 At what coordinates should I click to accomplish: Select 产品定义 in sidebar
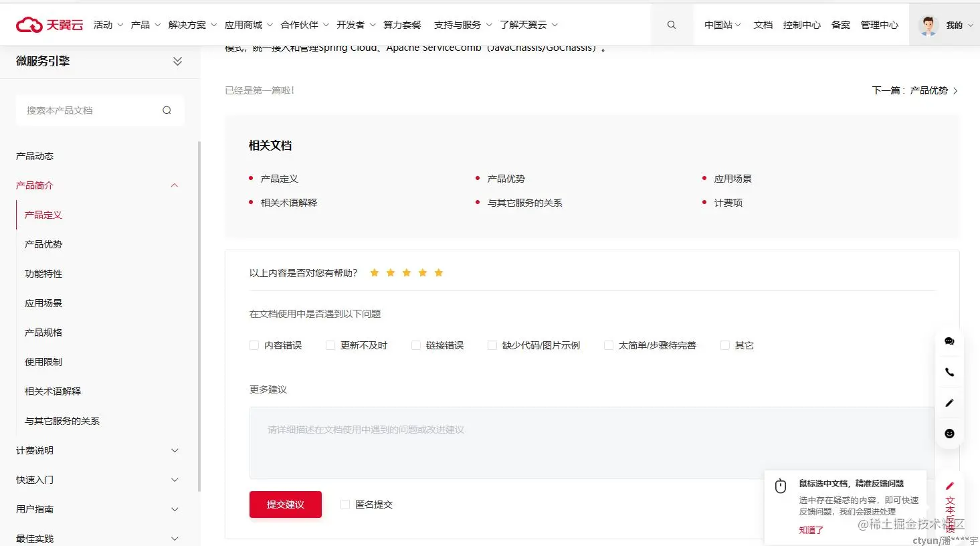tap(43, 215)
